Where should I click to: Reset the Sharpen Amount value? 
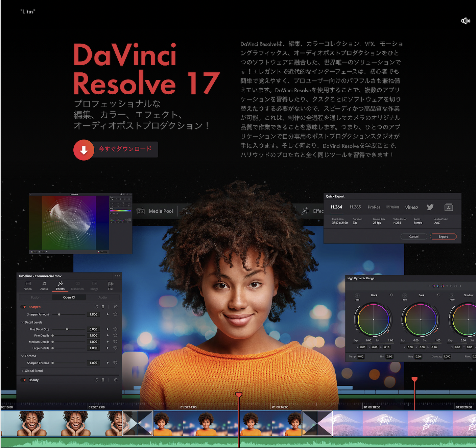coord(115,314)
